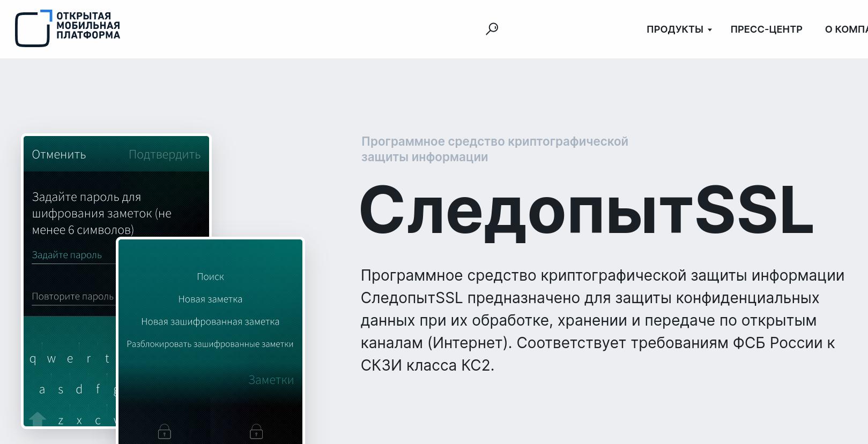Screen dimensions: 868x444
Task: Go to the ПРЕСС-ЦЕНТР section
Action: point(766,29)
